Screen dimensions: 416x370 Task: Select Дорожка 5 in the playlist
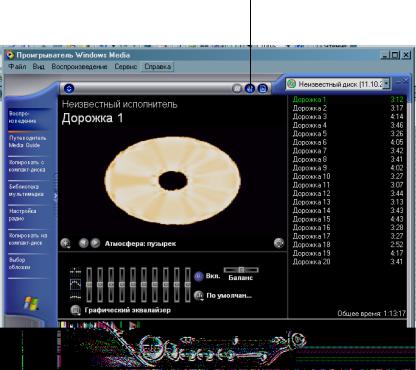pyautogui.click(x=348, y=134)
